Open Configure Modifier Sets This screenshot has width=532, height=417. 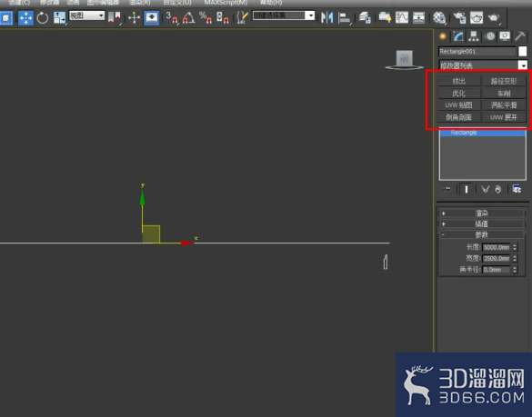pos(517,189)
